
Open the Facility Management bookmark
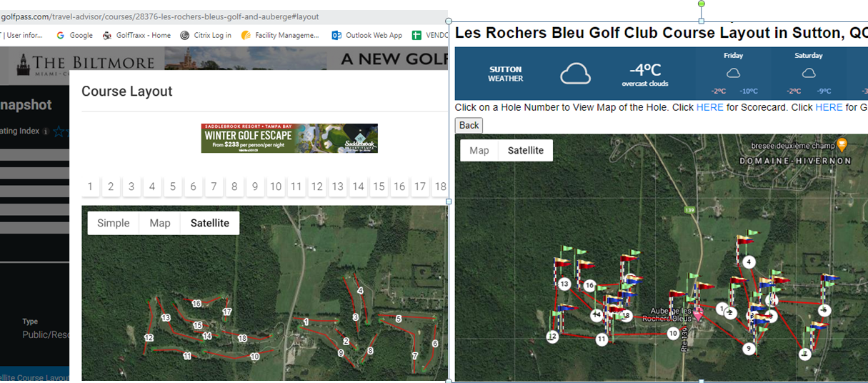tap(281, 35)
